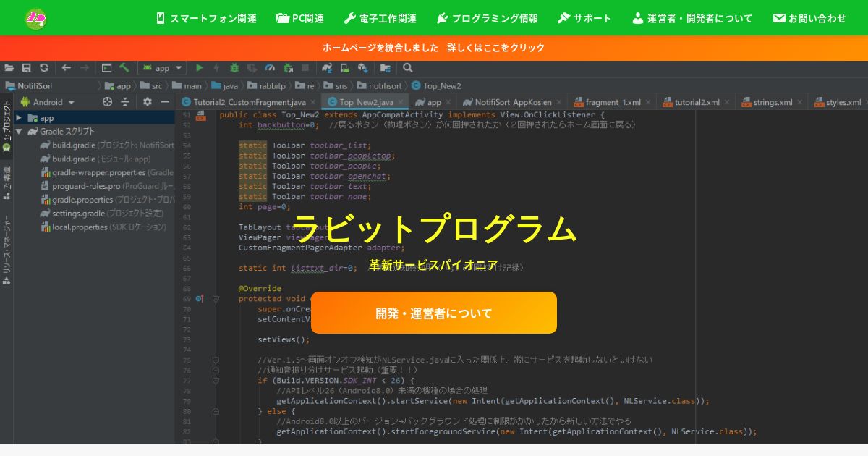
Task: Click the rabbit site logo
Action: (35, 18)
